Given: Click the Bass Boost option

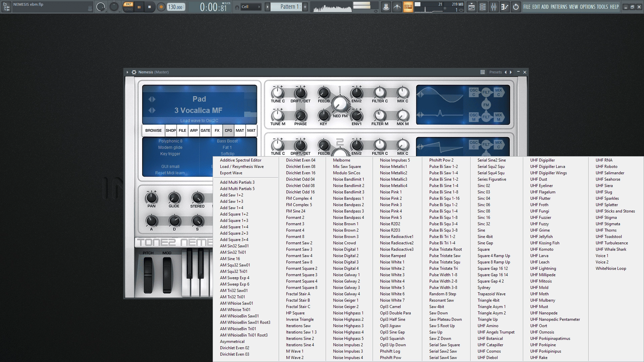Looking at the screenshot, I should (227, 141).
